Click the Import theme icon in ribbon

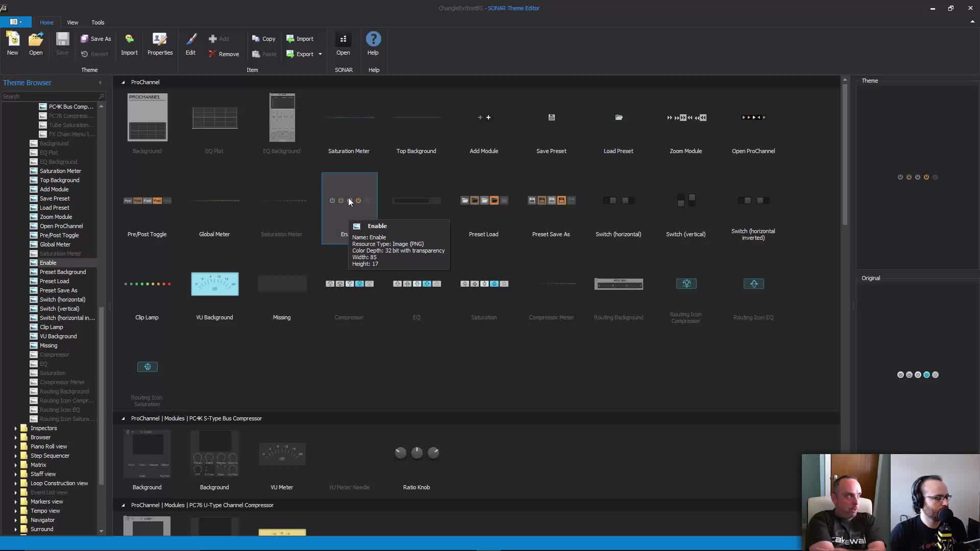click(129, 40)
